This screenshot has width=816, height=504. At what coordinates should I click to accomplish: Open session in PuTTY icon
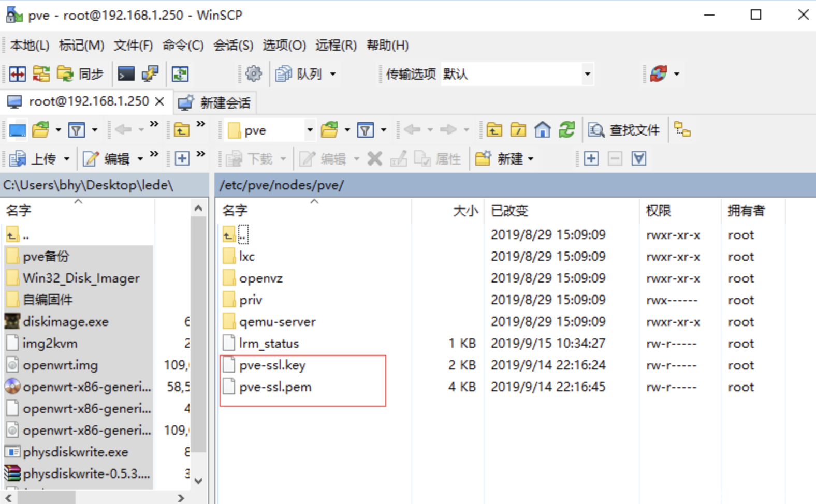pos(150,74)
